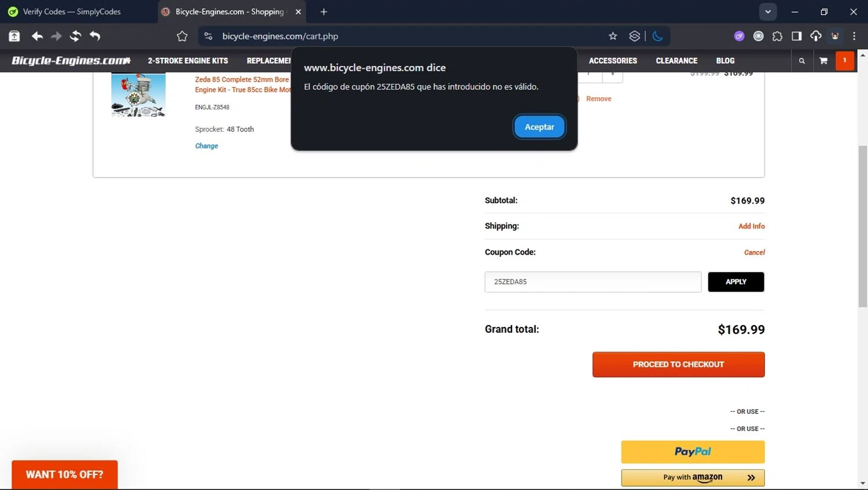Open the Accessories menu

coord(613,61)
